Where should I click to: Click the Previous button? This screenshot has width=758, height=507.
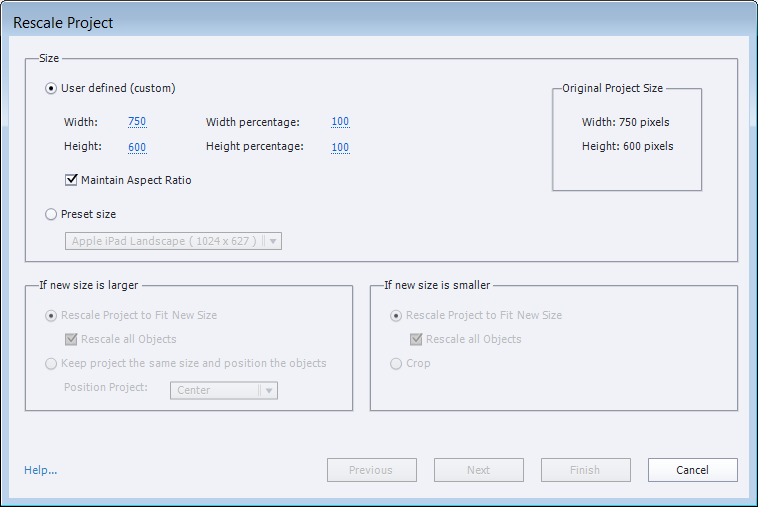click(x=370, y=470)
